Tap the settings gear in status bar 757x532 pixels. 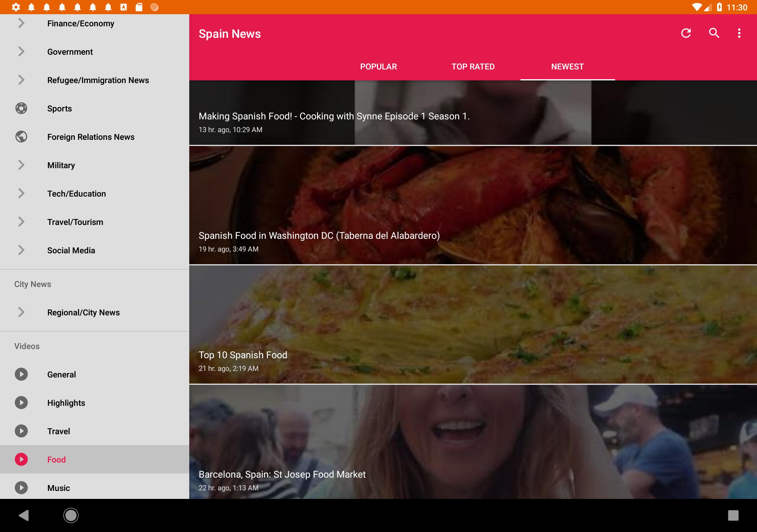(16, 7)
